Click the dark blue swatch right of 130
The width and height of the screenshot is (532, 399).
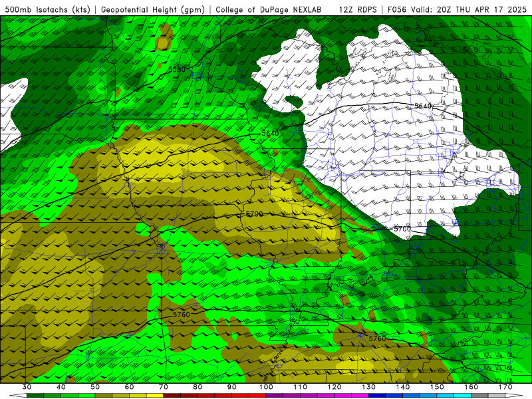pyautogui.click(x=377, y=396)
